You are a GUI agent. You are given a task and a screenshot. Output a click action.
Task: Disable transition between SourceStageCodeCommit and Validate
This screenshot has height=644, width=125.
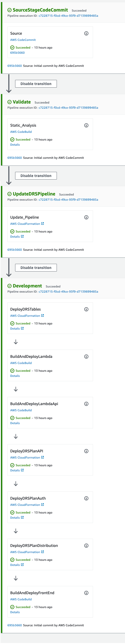tap(36, 84)
